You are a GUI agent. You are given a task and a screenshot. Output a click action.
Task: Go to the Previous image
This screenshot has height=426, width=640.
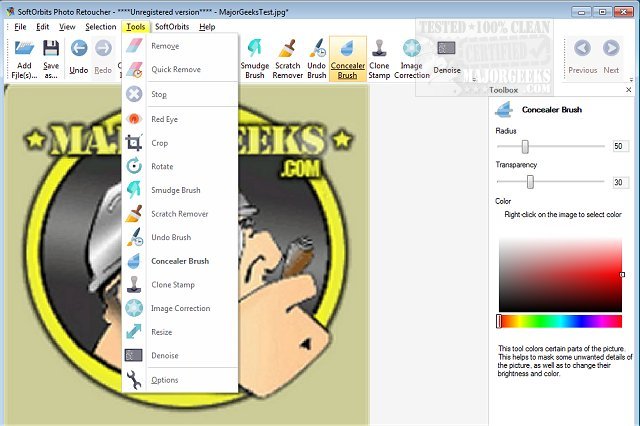582,57
